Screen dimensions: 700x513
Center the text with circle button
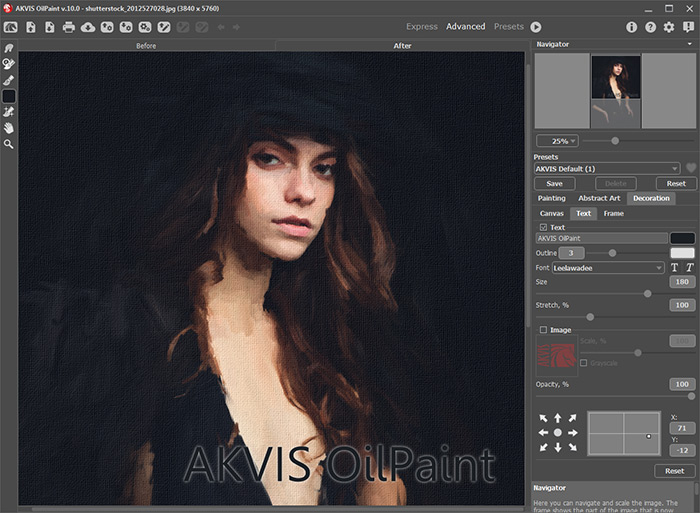coord(558,433)
